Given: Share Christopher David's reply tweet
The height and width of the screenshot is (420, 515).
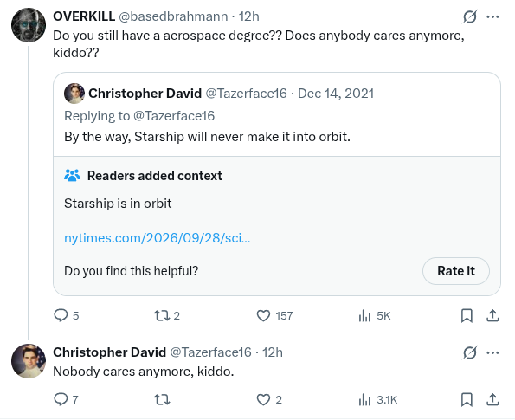Looking at the screenshot, I should click(x=492, y=399).
